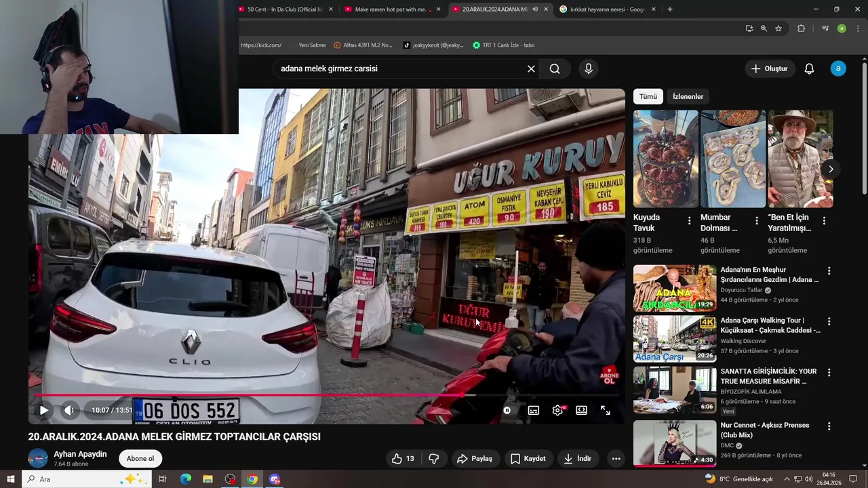Select the Tümü filter chip
The image size is (868, 488).
(x=648, y=96)
